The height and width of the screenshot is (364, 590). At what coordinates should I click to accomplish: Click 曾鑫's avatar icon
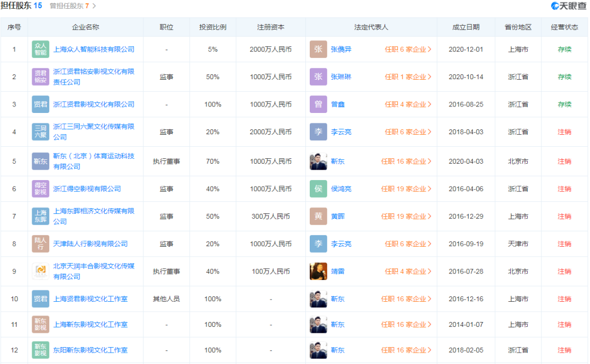pos(318,105)
